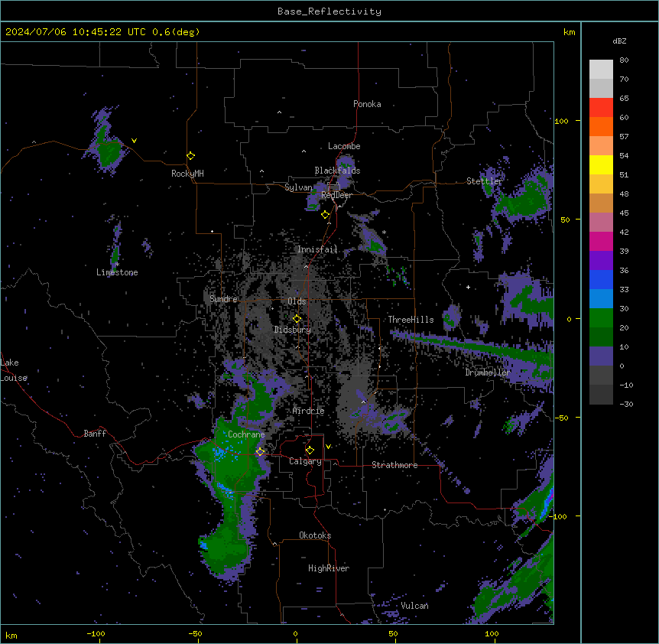Click the Limestone label
Viewport: 659px width, 644px height.
pos(117,272)
